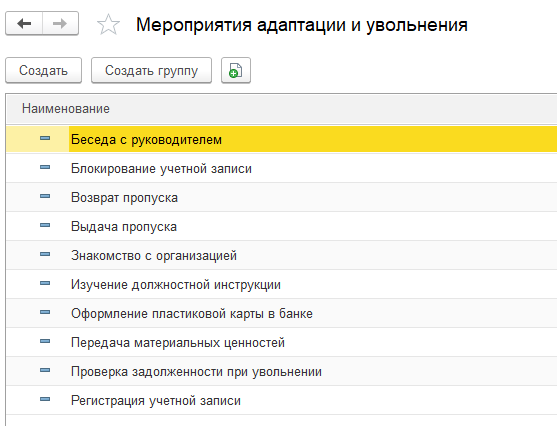Select the row Изучение должностной инструкции
The image size is (557, 426).
(x=281, y=284)
